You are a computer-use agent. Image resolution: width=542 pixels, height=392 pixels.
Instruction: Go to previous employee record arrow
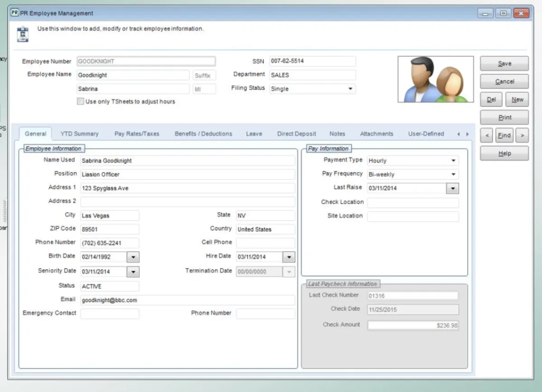point(486,135)
